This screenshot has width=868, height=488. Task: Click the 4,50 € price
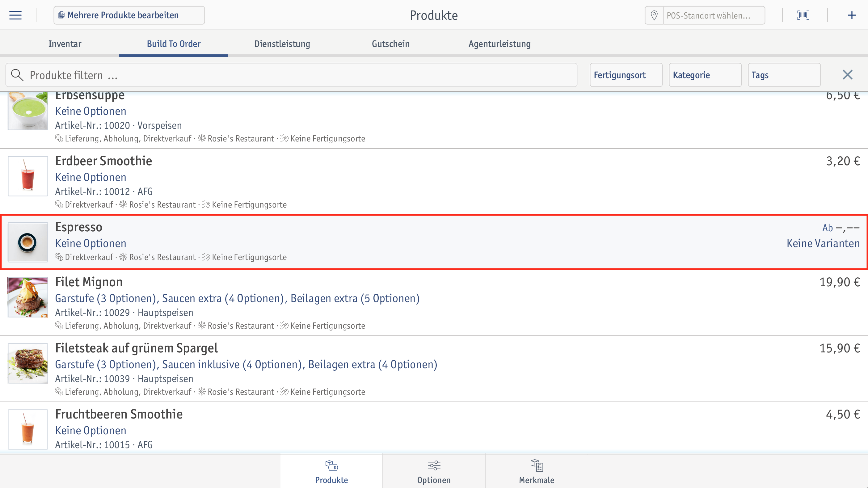843,414
